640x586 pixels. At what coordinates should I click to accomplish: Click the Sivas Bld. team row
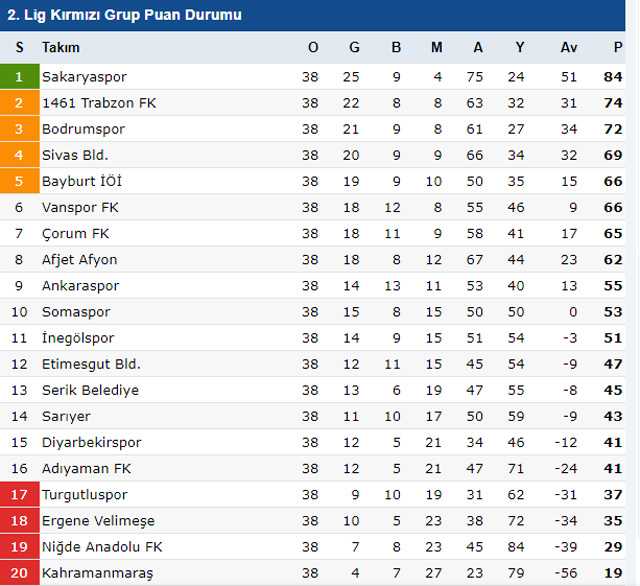tap(75, 155)
